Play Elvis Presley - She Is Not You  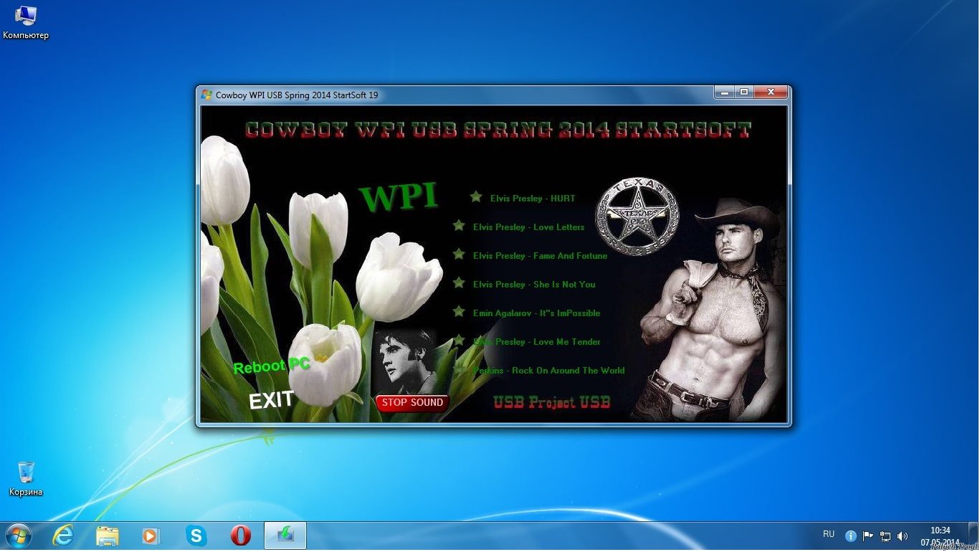tap(534, 285)
